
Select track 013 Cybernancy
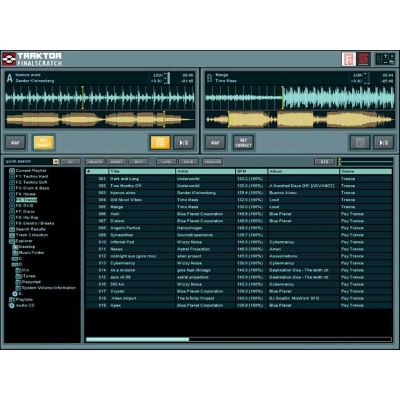click(x=239, y=263)
